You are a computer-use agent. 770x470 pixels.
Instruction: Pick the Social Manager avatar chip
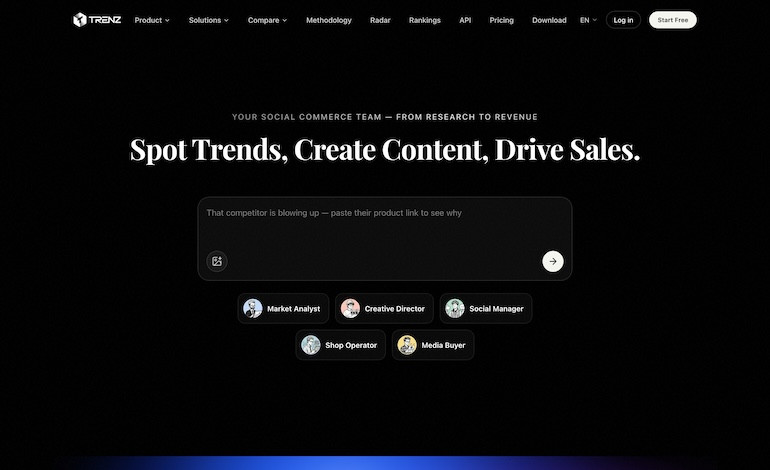click(x=486, y=308)
